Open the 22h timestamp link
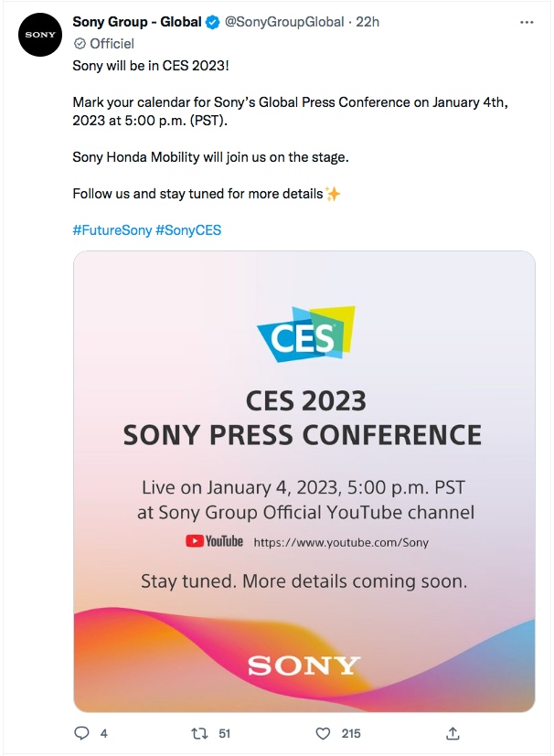Viewport: 554px width, 756px height. point(368,22)
